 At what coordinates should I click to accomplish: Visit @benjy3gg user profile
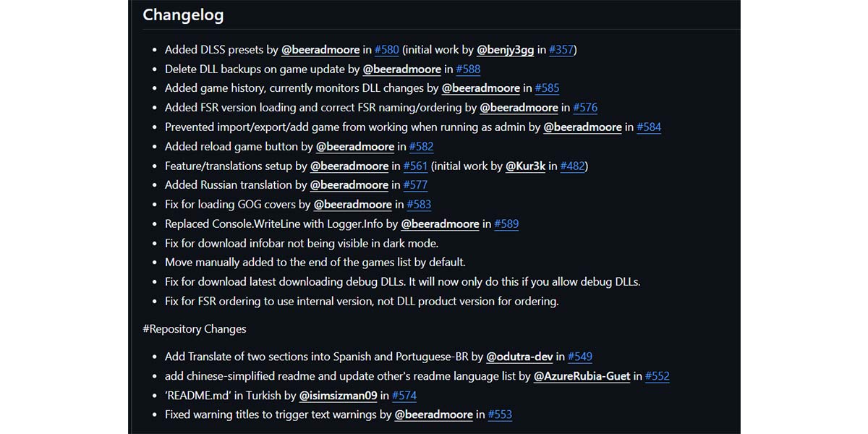pos(506,50)
